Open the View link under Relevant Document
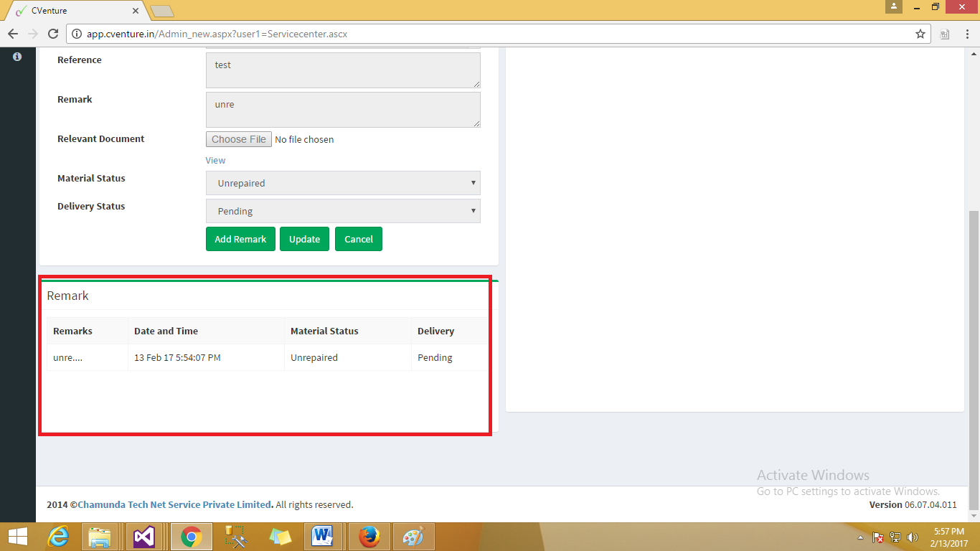This screenshot has width=980, height=551. tap(215, 160)
